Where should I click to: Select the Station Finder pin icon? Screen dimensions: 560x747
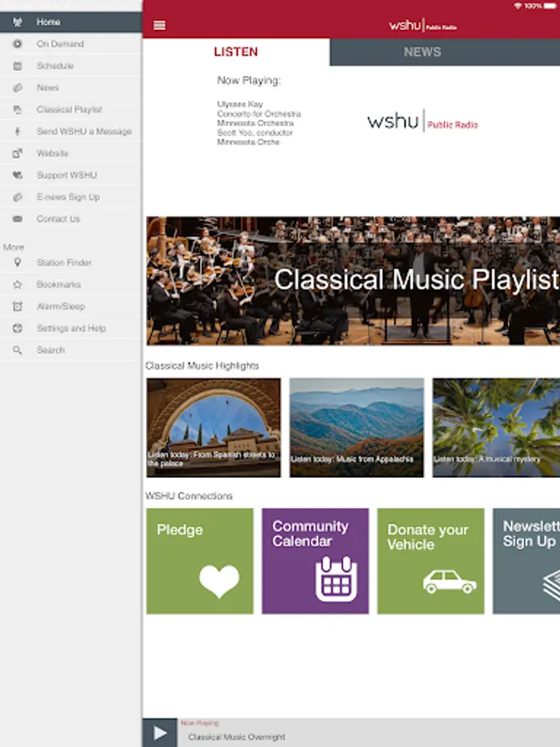point(17,262)
